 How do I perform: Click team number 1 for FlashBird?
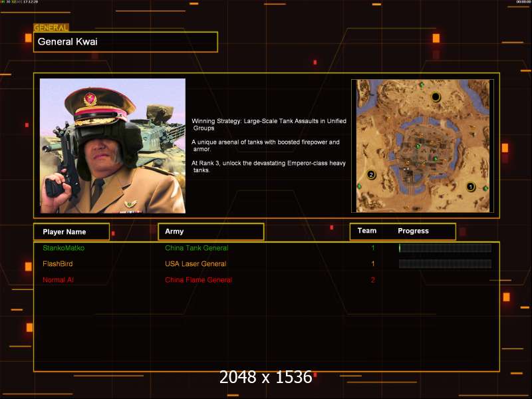373,263
